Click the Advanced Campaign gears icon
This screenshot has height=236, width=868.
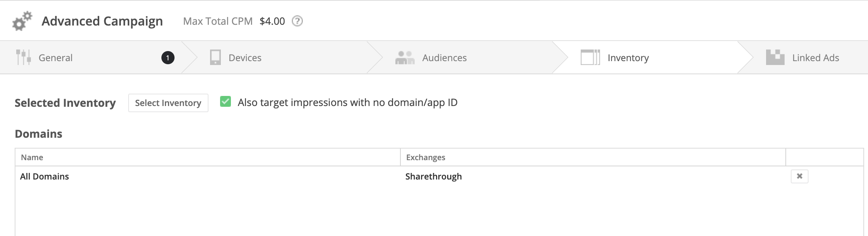point(22,21)
